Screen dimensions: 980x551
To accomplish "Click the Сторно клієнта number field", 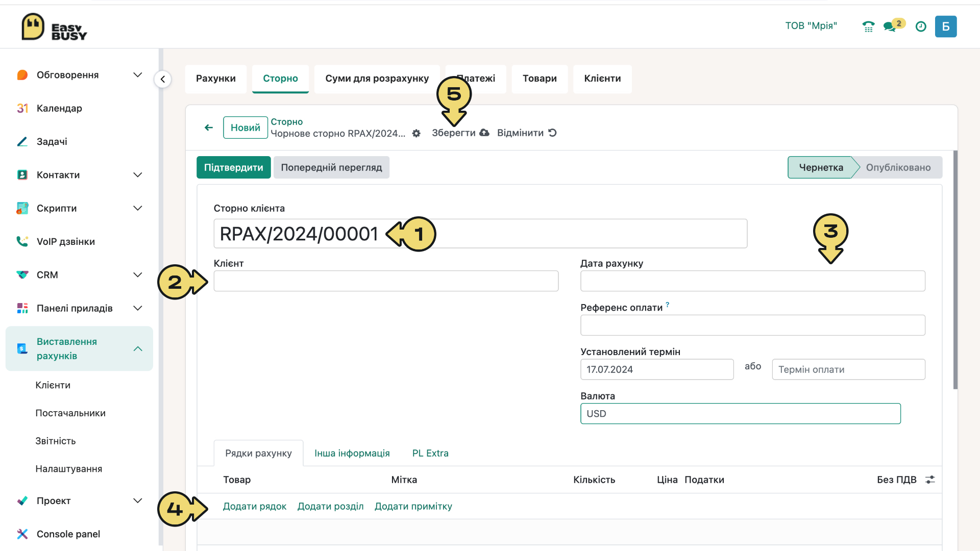I will click(480, 234).
